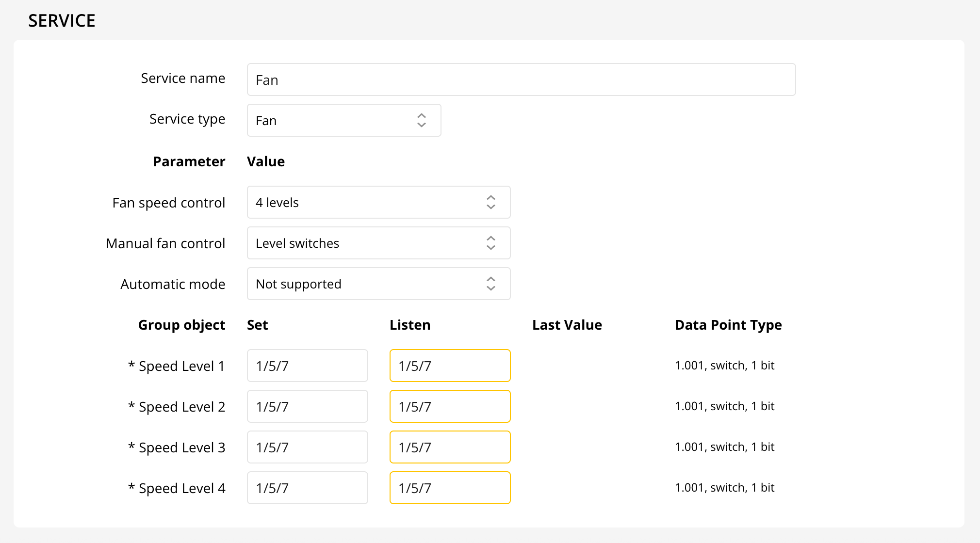This screenshot has width=980, height=543.
Task: Focus the Speed Level 2 Set field
Action: 307,407
